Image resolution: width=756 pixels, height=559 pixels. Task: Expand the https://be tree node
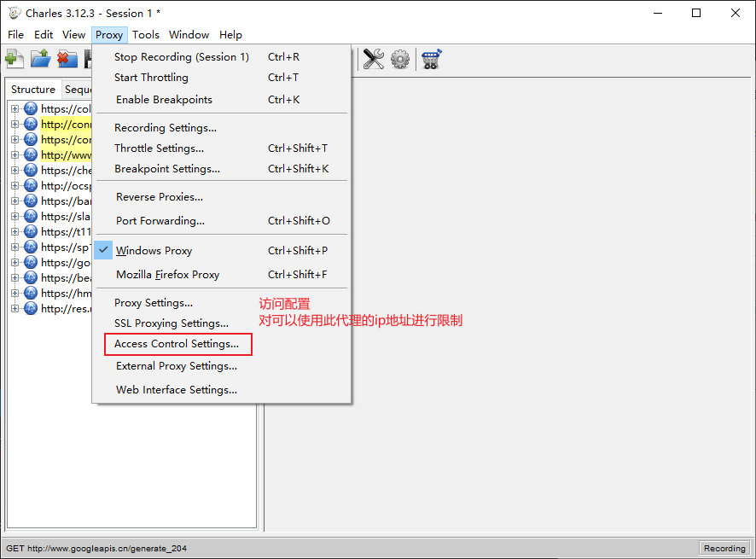[x=15, y=278]
